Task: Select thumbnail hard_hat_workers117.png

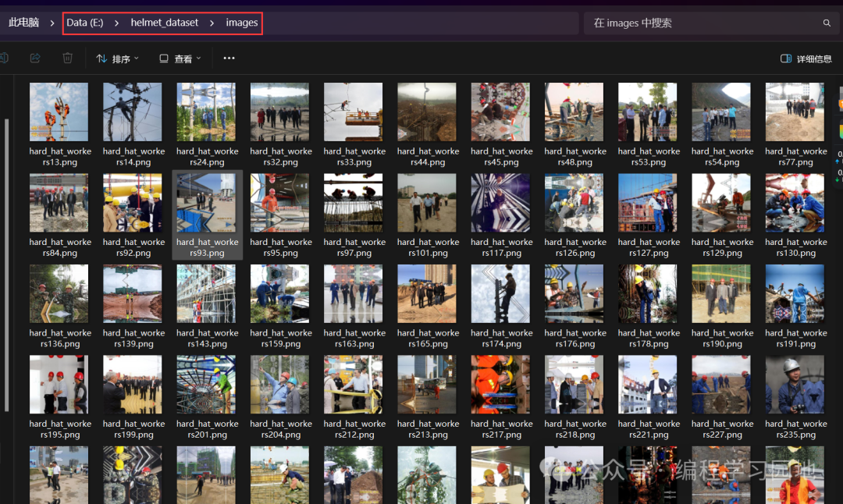Action: coord(500,203)
